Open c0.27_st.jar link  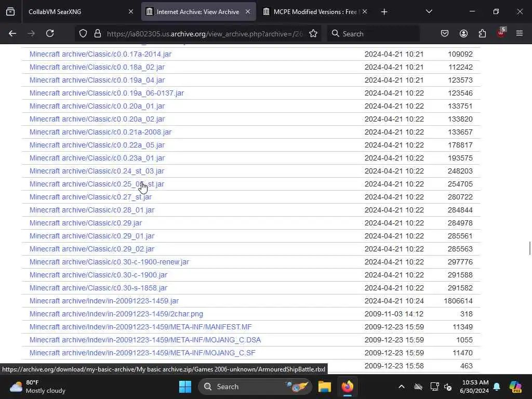coord(90,197)
